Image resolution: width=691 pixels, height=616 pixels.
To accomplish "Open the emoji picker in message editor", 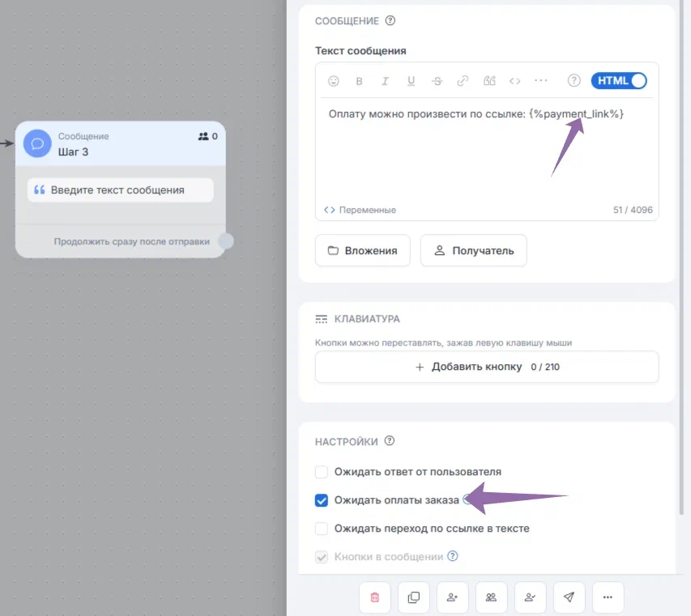I will (x=334, y=81).
